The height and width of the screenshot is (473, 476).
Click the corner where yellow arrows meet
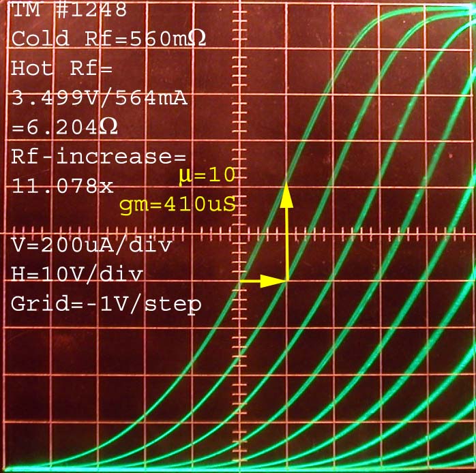pos(287,280)
